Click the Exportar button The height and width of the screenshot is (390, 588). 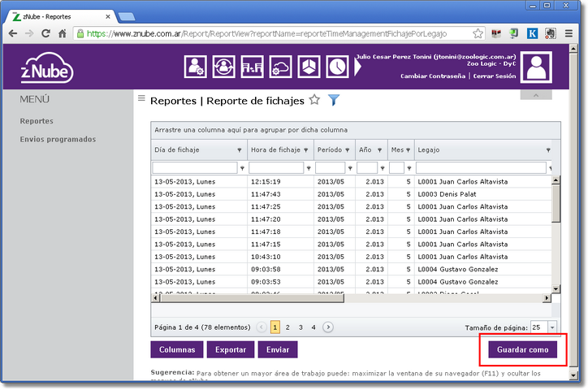pyautogui.click(x=231, y=349)
